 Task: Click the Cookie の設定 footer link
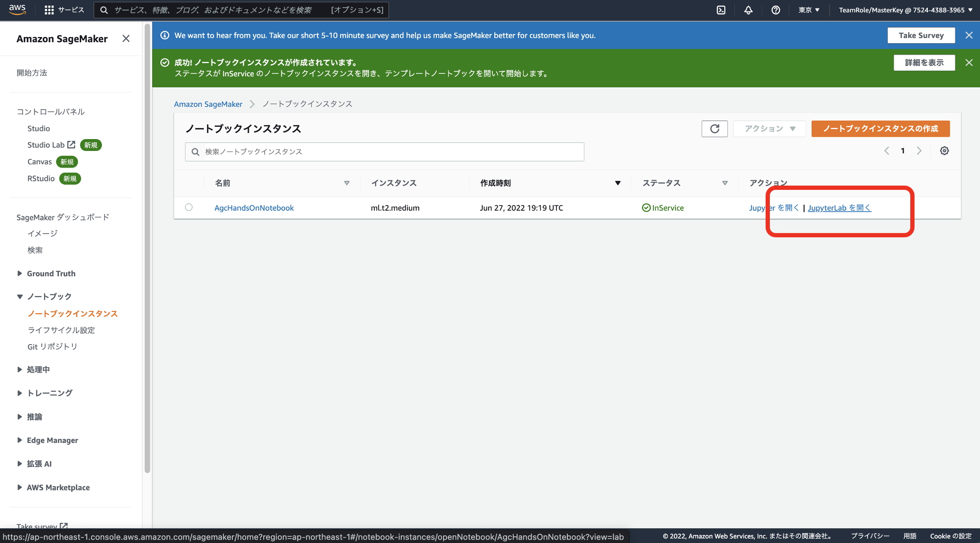click(951, 536)
